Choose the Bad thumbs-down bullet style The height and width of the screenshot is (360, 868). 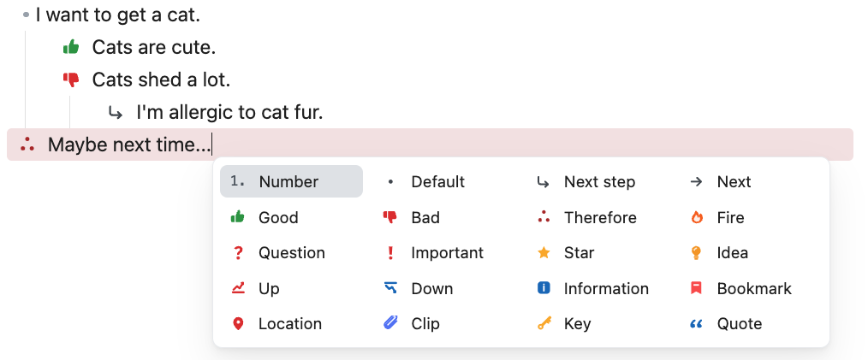[x=444, y=217]
